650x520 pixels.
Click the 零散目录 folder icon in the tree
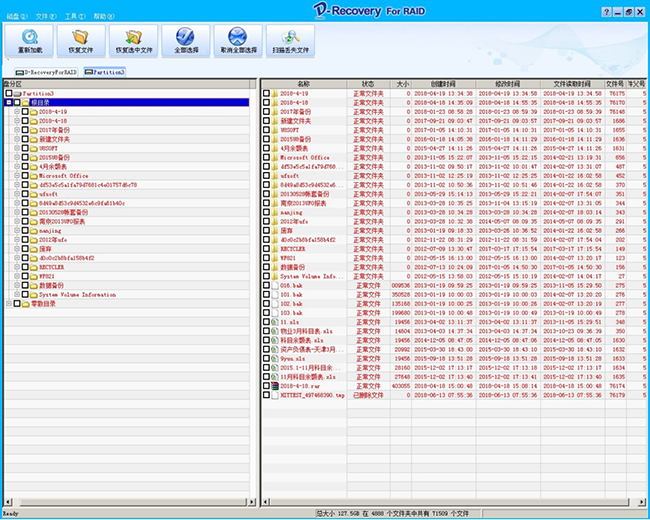pyautogui.click(x=26, y=304)
